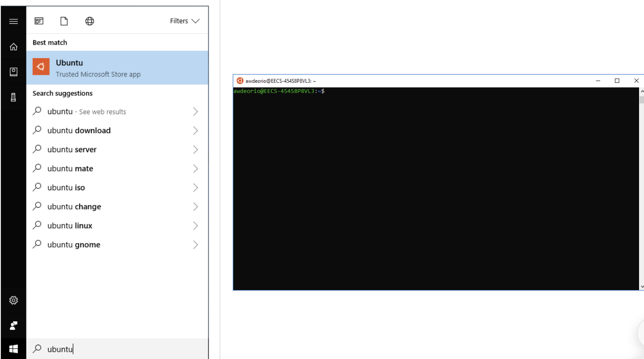Select the 'ubuntu - See web results' suggestion
Screen dimensions: 644x359
(x=87, y=111)
